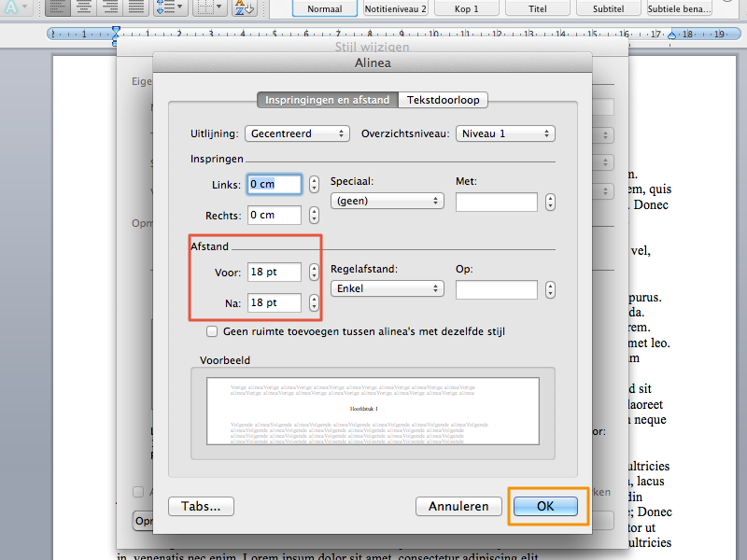747x560 pixels.
Task: Click the right indent marker on ruler
Action: [x=671, y=35]
